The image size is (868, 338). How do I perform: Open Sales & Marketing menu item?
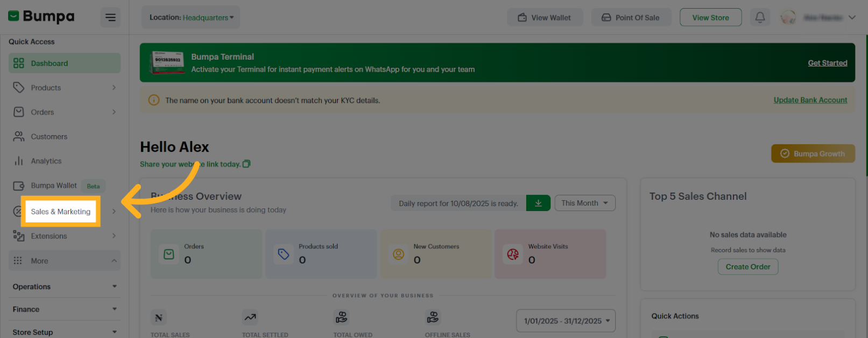pos(61,212)
